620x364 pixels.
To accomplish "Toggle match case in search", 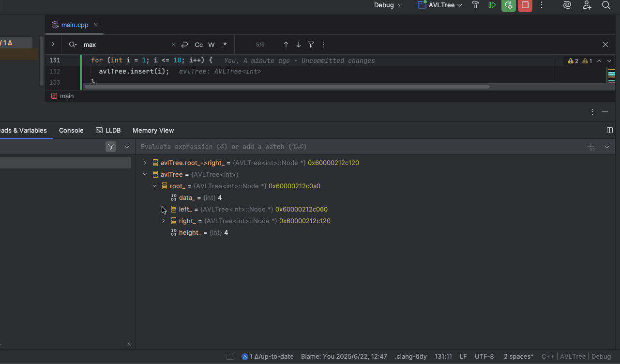I will [x=198, y=45].
